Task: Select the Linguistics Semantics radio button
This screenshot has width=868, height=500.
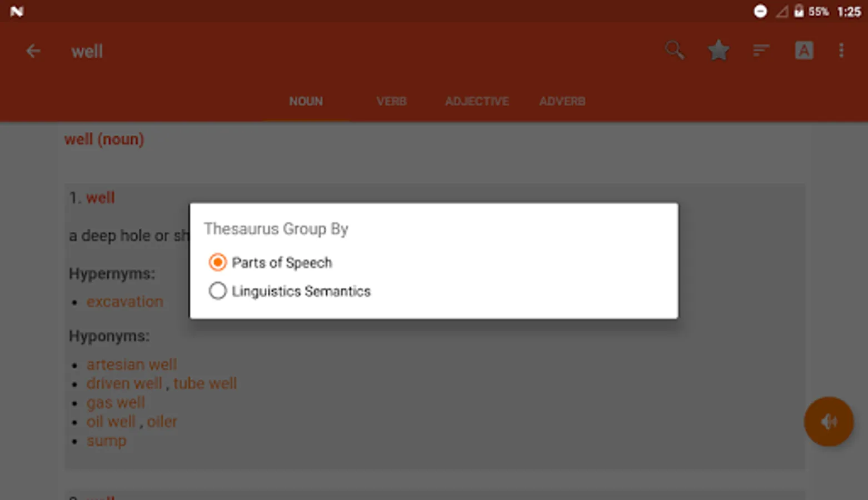Action: tap(218, 291)
